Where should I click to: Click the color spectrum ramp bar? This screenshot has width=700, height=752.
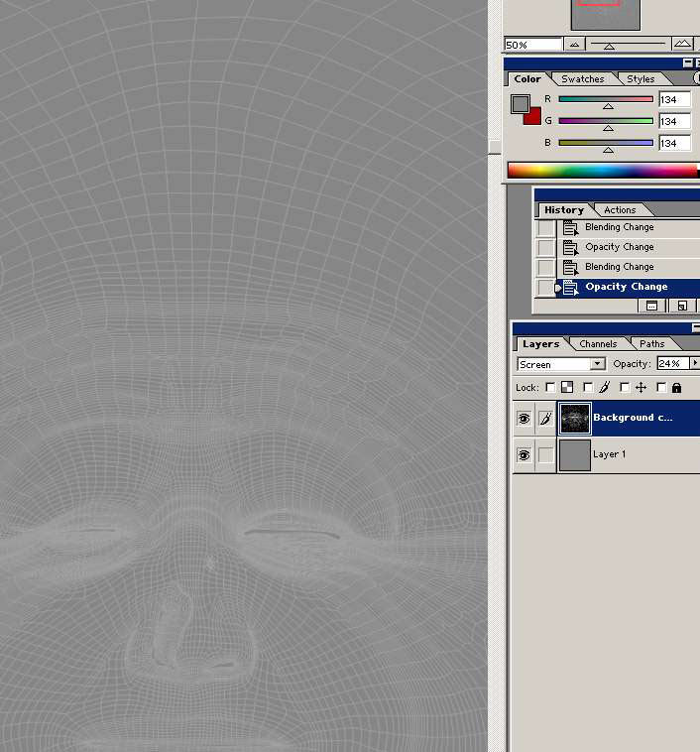pyautogui.click(x=601, y=171)
